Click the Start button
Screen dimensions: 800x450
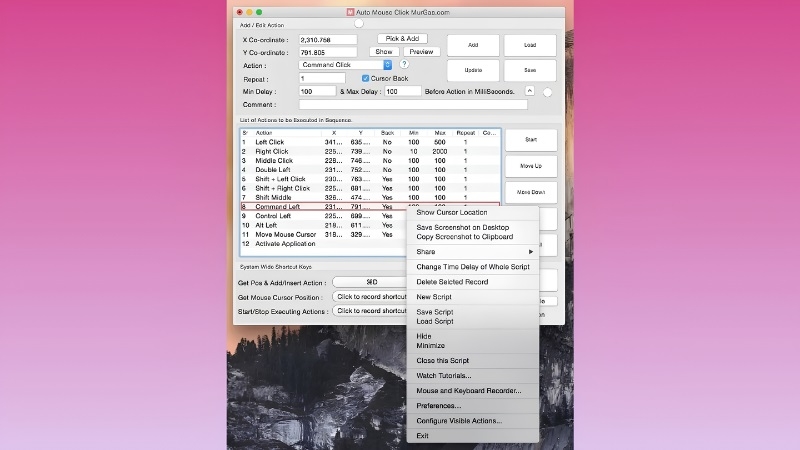coord(531,139)
